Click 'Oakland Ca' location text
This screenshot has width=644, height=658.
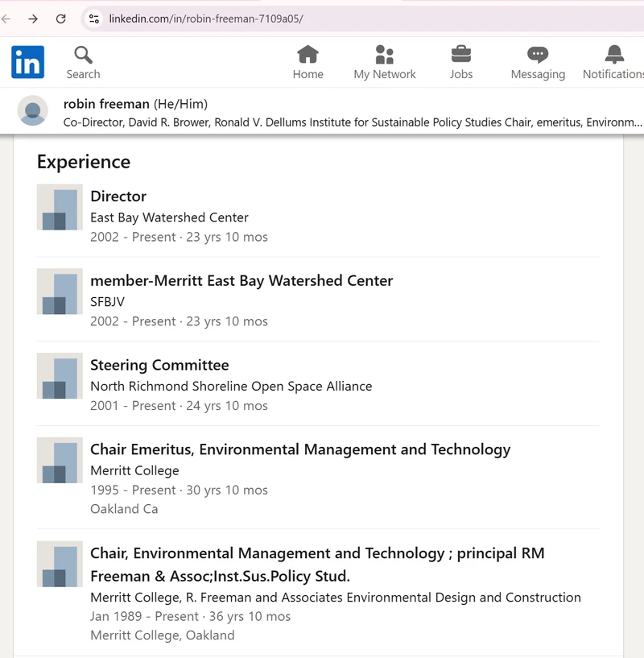coord(124,509)
